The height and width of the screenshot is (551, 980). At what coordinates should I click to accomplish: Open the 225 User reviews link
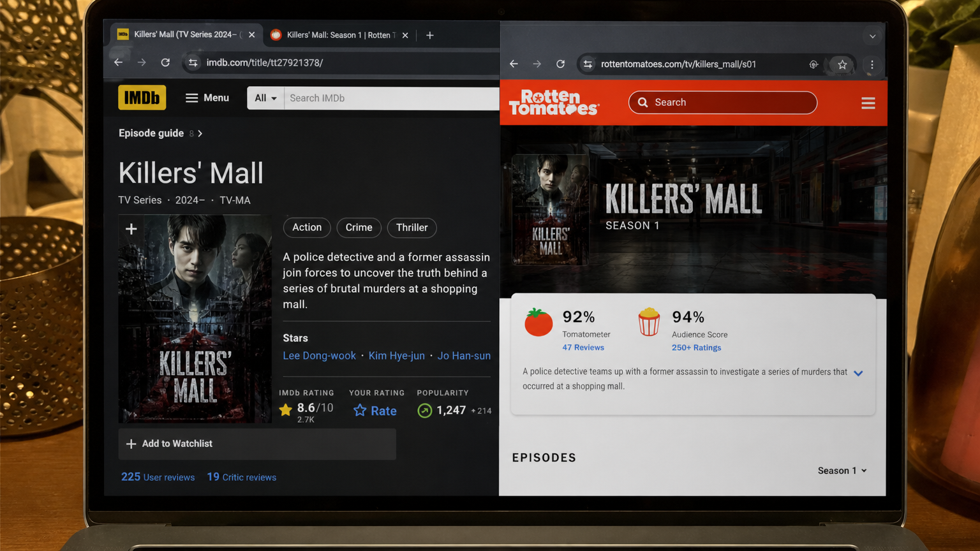(x=158, y=477)
